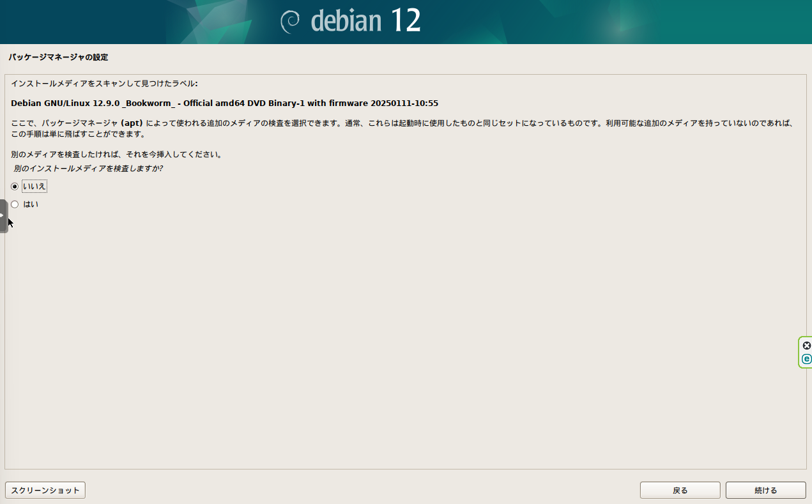Select the はい radio button
The width and height of the screenshot is (812, 504).
pyautogui.click(x=14, y=204)
